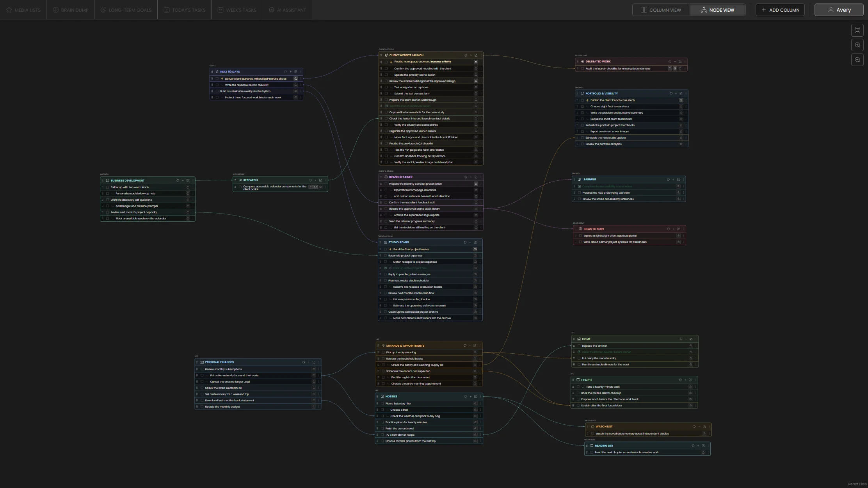Viewport: 868px width, 488px height.
Task: Check Replace the air filter in Home
Action: 579,346
